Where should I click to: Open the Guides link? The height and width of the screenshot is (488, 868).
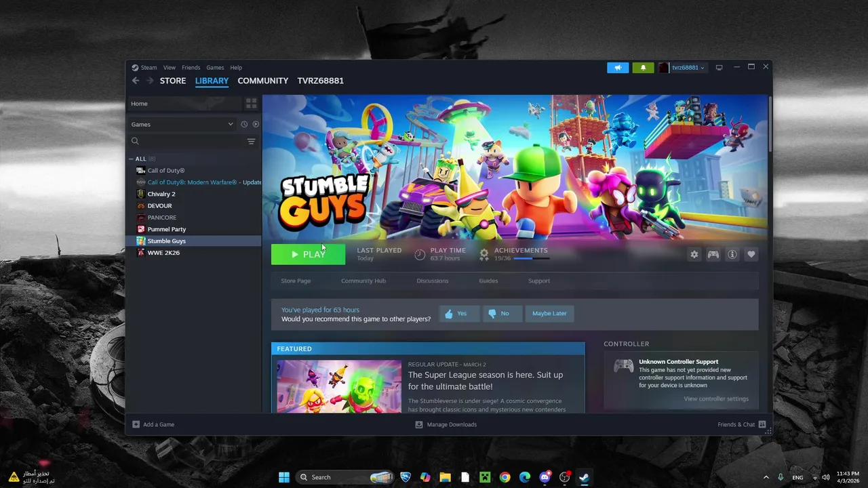tap(488, 281)
